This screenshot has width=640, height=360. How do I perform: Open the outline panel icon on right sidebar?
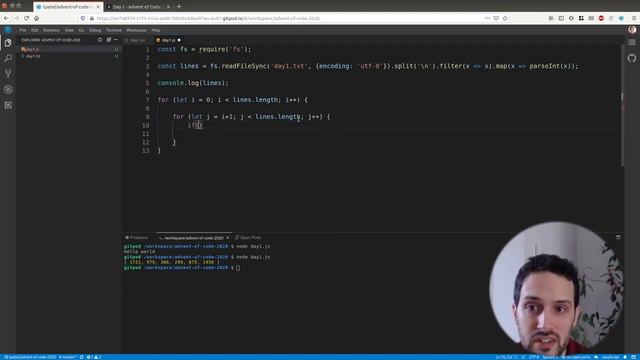click(x=632, y=42)
